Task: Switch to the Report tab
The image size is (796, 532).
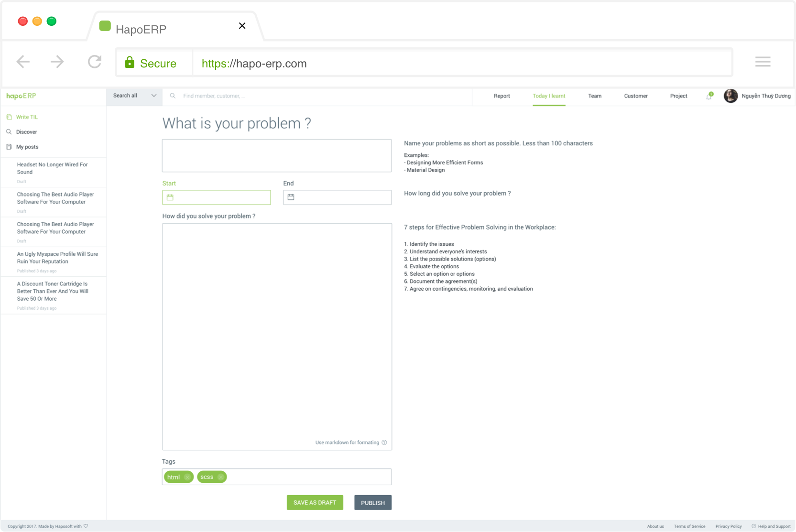Action: point(502,96)
